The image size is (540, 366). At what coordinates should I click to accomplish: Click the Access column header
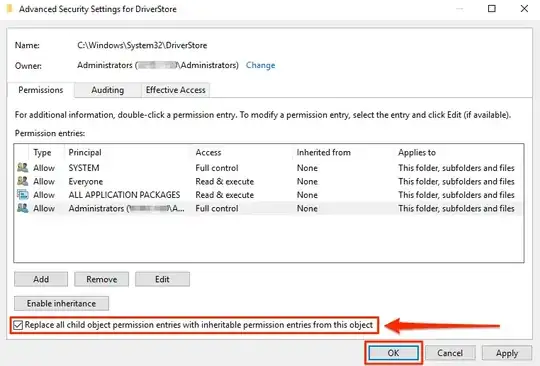point(208,152)
